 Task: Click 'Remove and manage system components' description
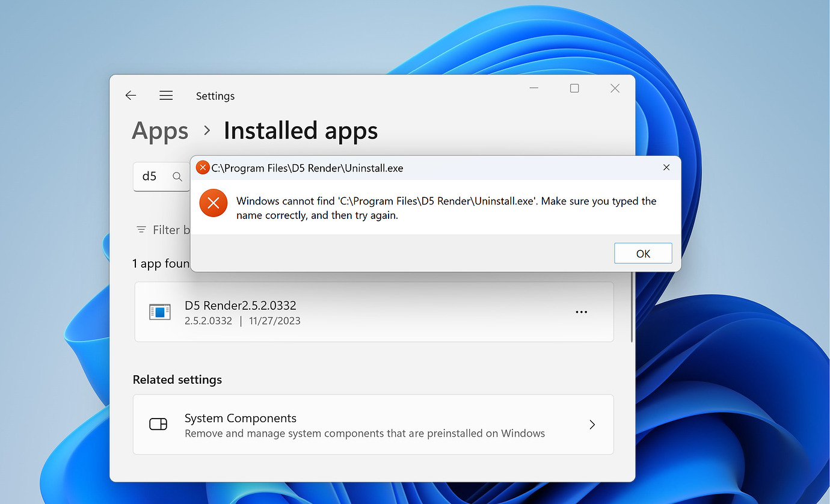[364, 433]
